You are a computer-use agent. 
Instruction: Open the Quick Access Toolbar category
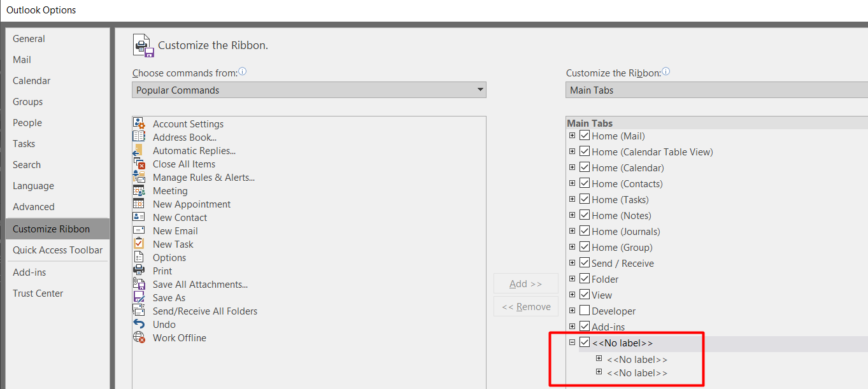(57, 250)
